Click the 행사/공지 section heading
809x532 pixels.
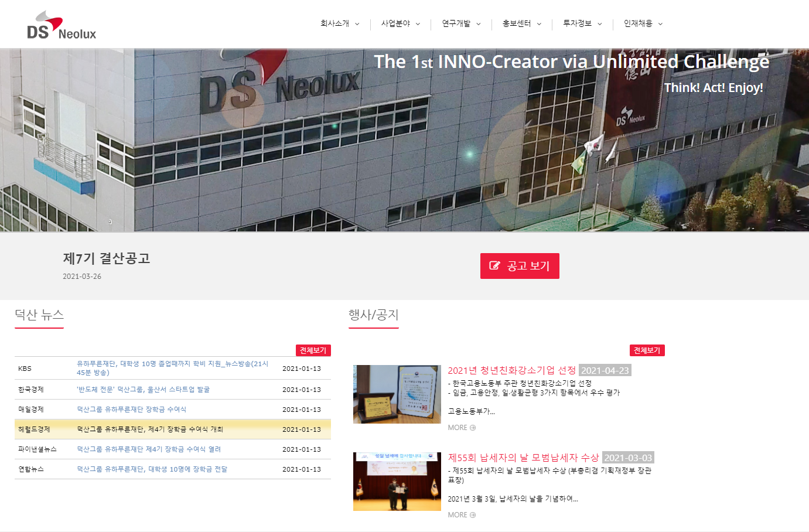click(x=374, y=315)
